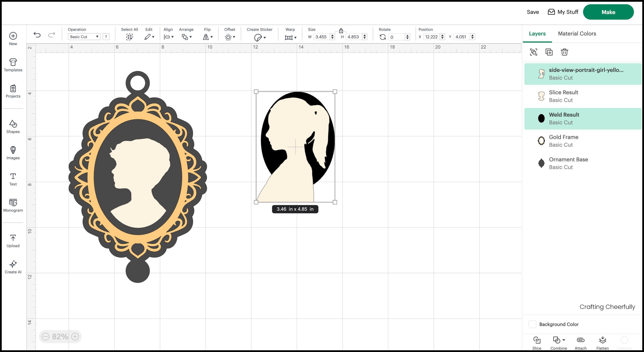Select the Text tool
This screenshot has height=352, width=644.
[13, 179]
